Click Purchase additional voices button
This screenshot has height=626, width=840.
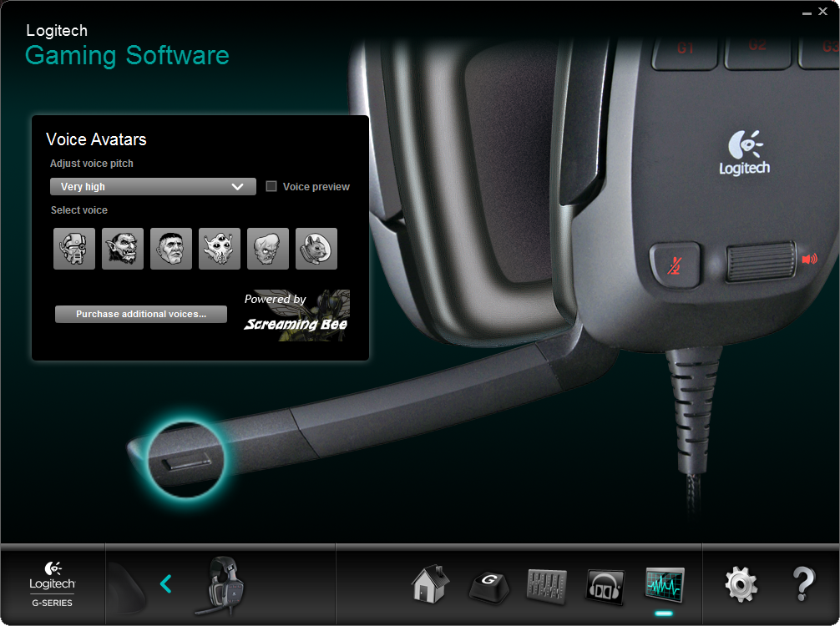(140, 314)
